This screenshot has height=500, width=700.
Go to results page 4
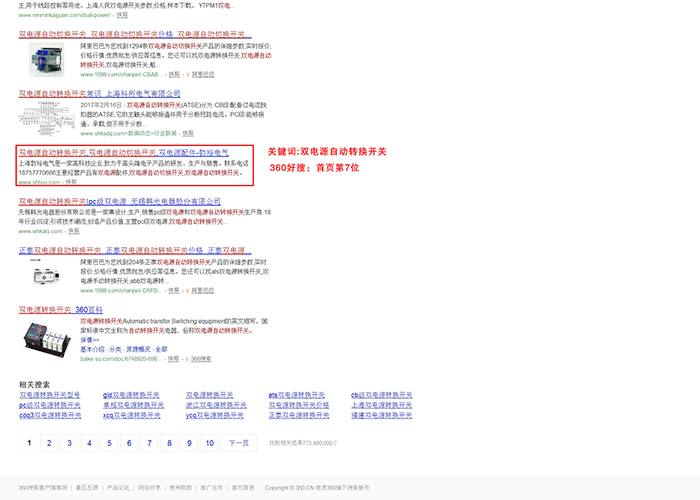(89, 443)
